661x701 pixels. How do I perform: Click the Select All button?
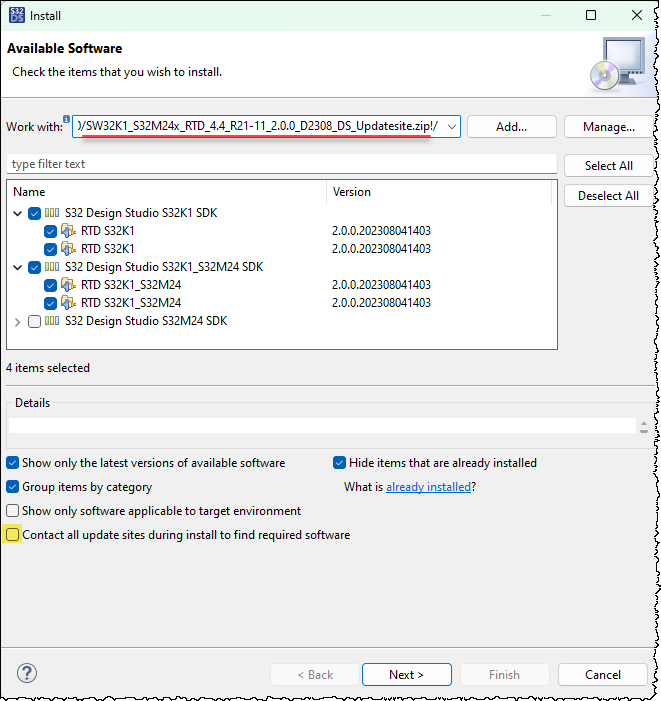pyautogui.click(x=609, y=166)
